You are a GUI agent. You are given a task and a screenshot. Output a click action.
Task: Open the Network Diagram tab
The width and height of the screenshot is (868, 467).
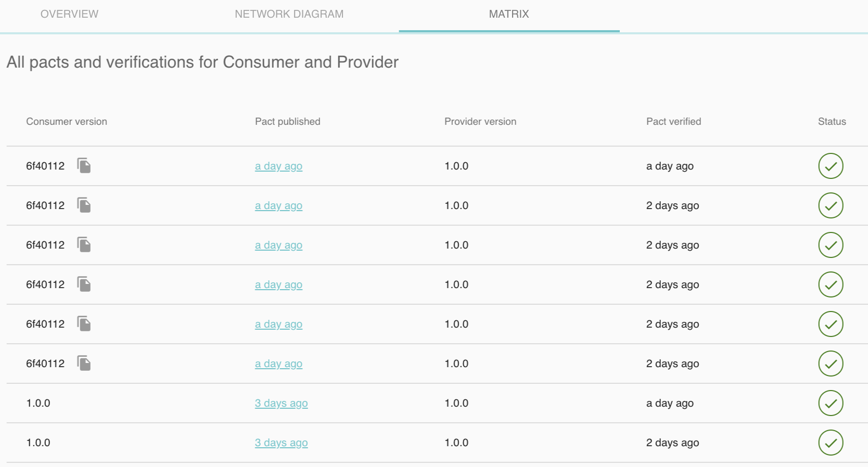tap(289, 14)
